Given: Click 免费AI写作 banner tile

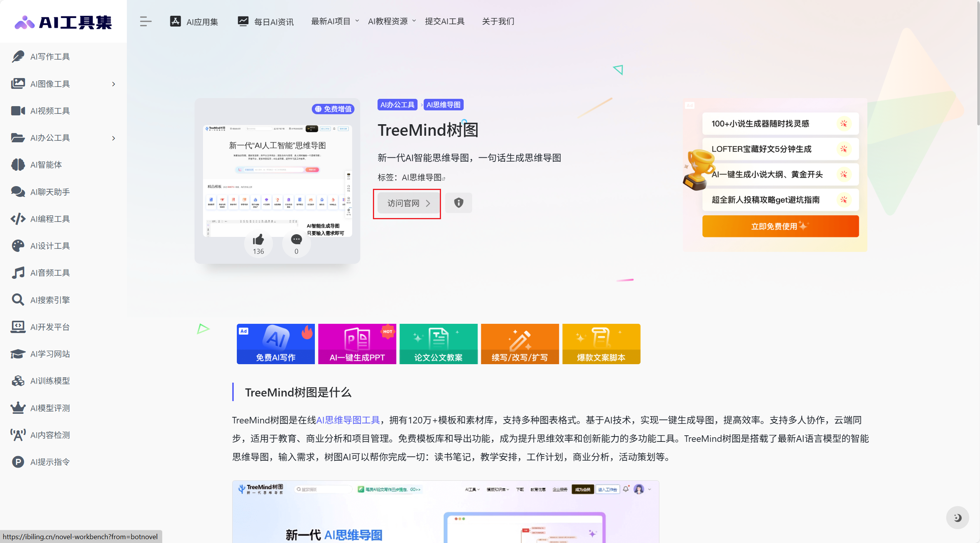Looking at the screenshot, I should pos(276,344).
